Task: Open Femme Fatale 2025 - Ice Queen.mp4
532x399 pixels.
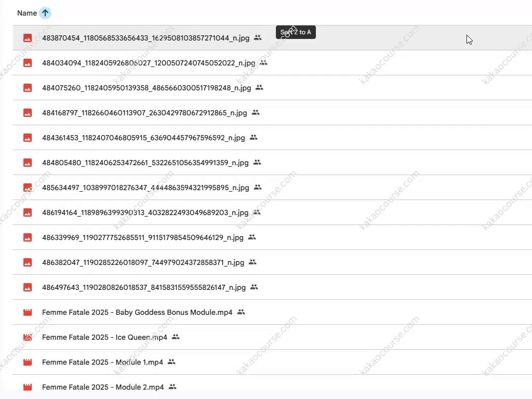Action: pyautogui.click(x=104, y=337)
